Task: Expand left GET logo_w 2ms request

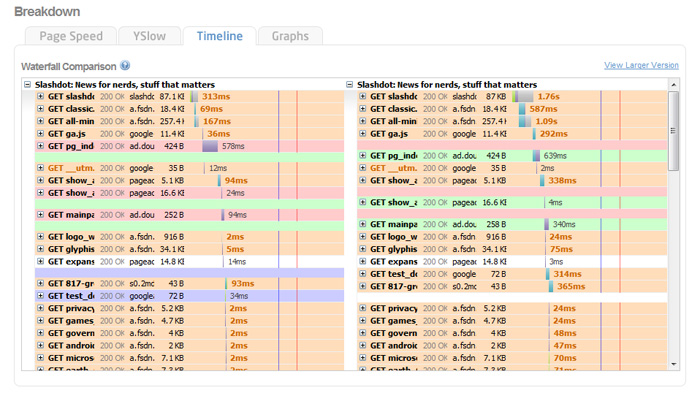Action: click(x=41, y=237)
